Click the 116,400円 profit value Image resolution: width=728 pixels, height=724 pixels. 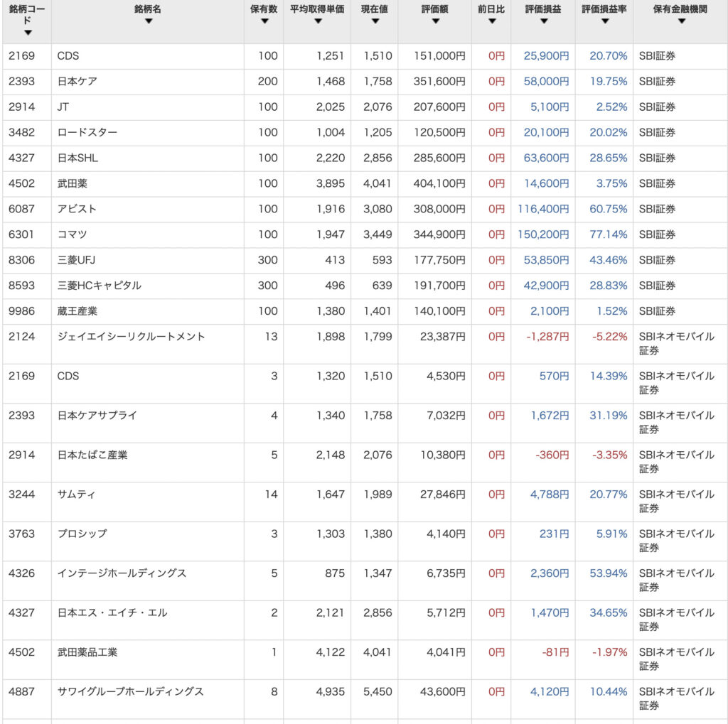(543, 209)
